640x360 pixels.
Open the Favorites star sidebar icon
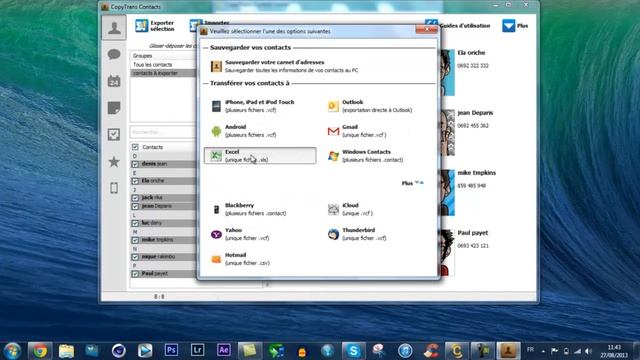point(114,162)
